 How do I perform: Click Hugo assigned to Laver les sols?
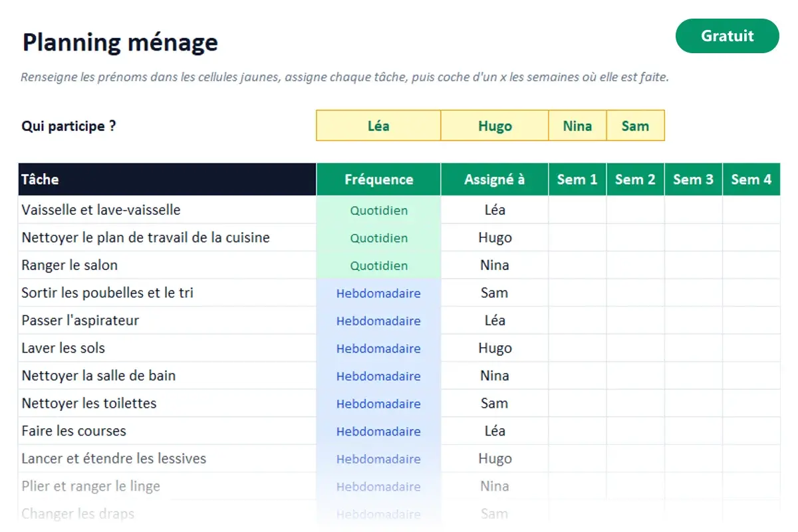click(495, 348)
